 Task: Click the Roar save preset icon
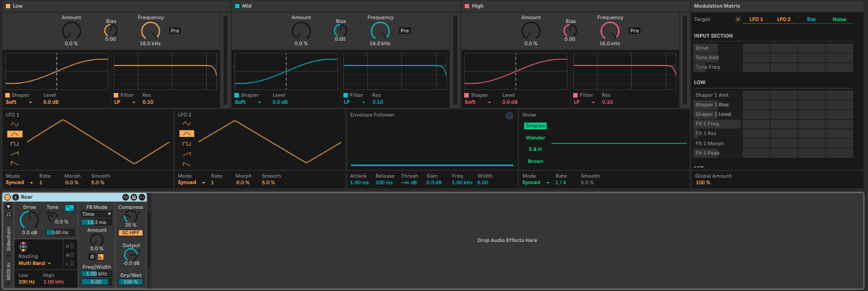click(x=134, y=197)
